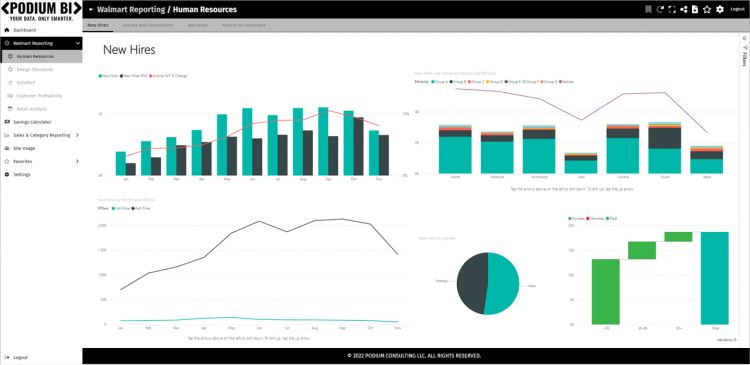Select the Male slice of the pie chart
This screenshot has height=365, width=750.
[x=503, y=285]
